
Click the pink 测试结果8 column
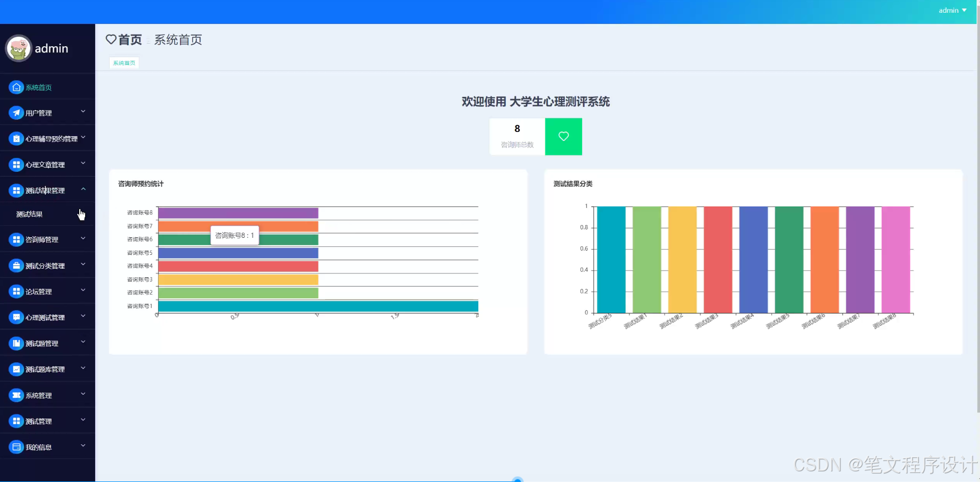point(896,260)
